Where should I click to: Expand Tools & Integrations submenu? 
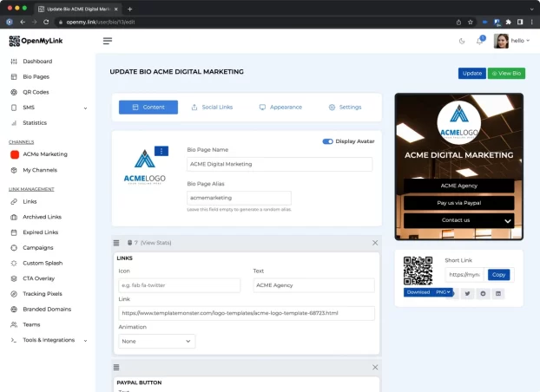pos(85,341)
